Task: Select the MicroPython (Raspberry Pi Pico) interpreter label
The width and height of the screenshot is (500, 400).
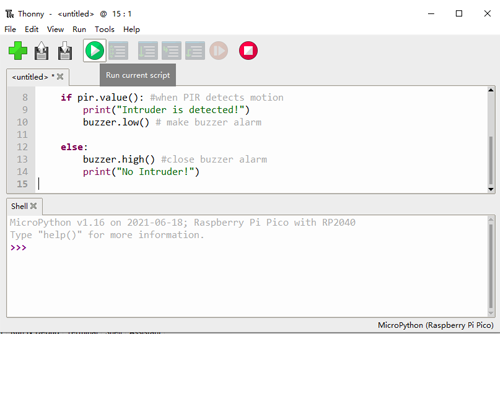Action: coord(435,325)
